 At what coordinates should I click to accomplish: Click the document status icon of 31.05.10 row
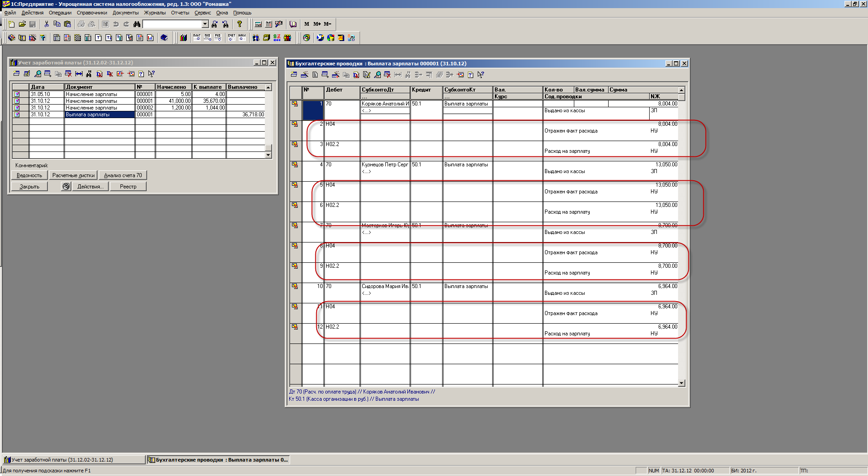(x=17, y=94)
